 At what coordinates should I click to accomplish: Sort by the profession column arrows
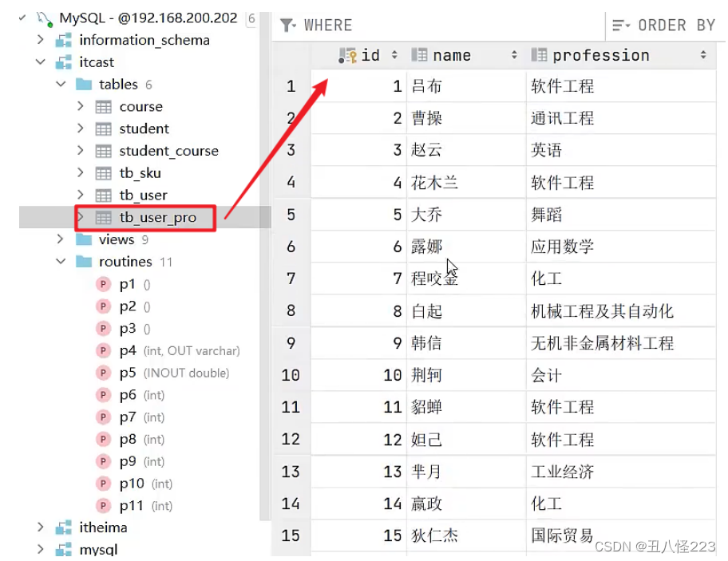click(704, 55)
